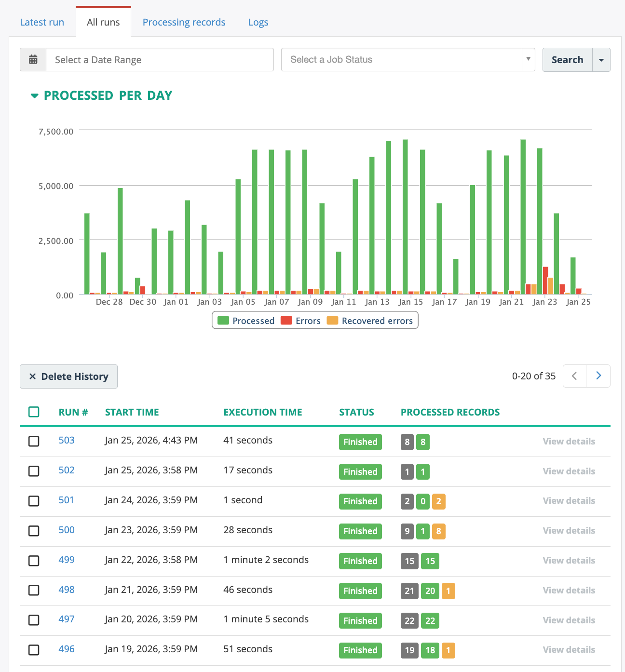
Task: Go to next page of runs
Action: pos(598,376)
